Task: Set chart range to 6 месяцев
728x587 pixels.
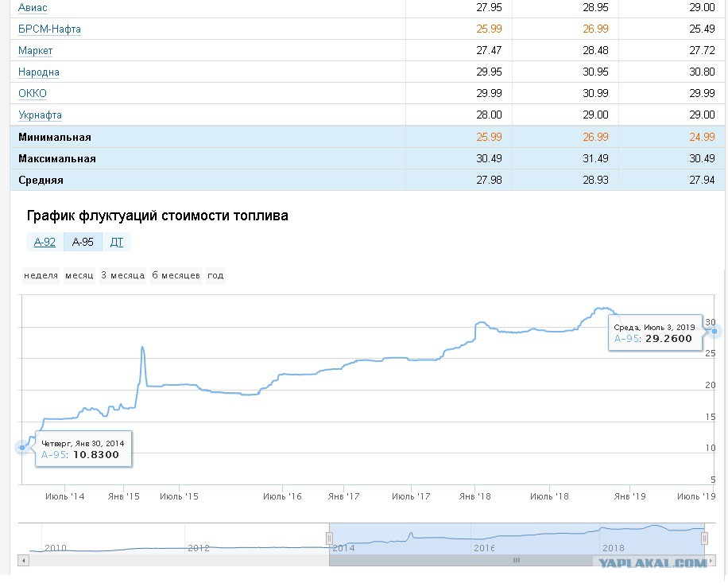Action: 176,275
